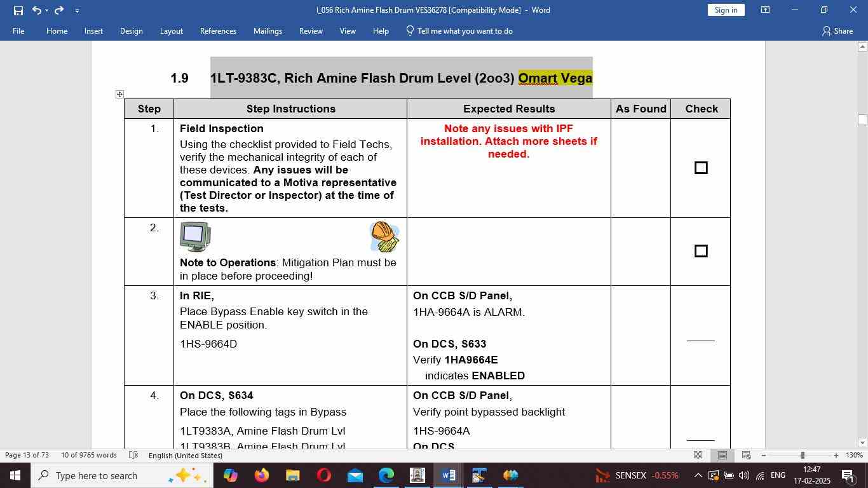
Task: Open File Explorer from the taskbar
Action: tap(292, 475)
